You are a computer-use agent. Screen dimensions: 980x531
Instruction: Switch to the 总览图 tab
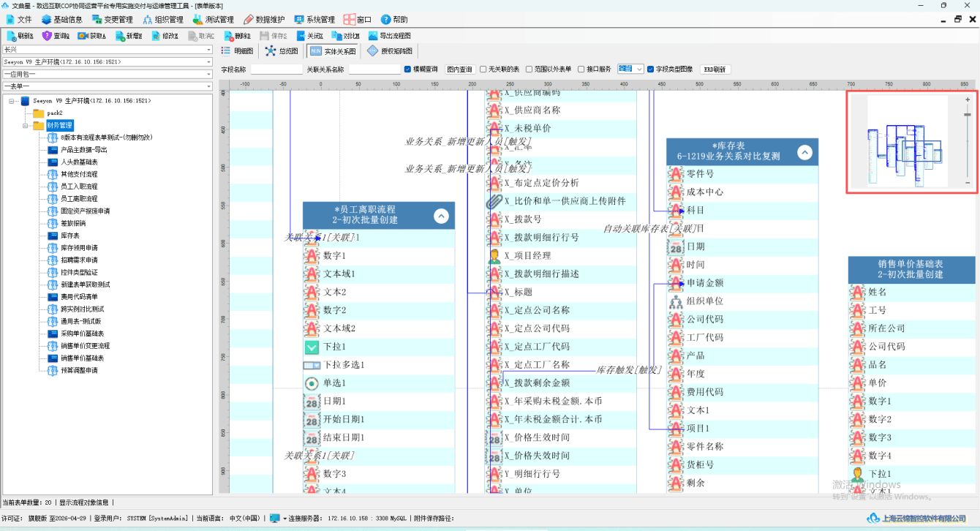[x=282, y=51]
